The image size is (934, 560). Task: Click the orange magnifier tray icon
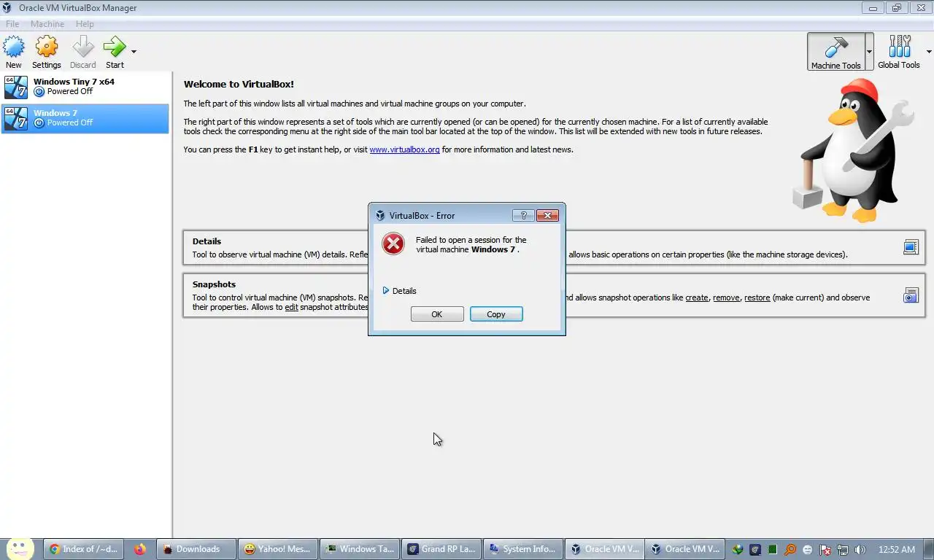coord(790,550)
